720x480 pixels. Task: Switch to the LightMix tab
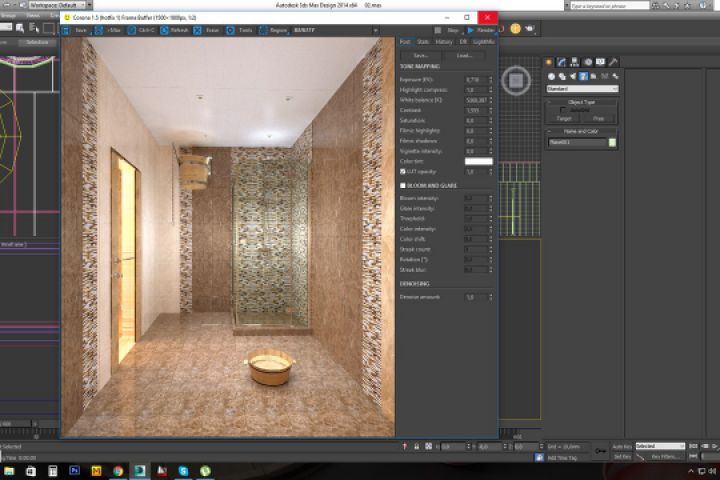coord(484,42)
